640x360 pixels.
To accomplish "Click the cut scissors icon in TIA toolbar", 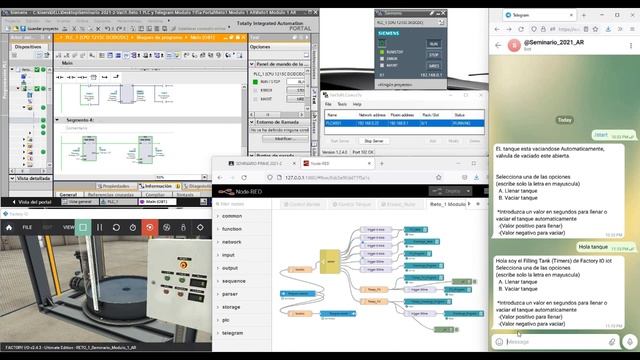I will point(74,29).
